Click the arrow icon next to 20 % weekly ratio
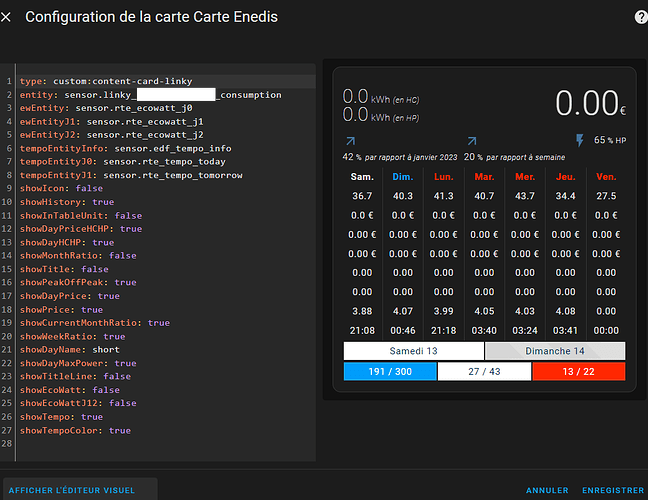 472,141
